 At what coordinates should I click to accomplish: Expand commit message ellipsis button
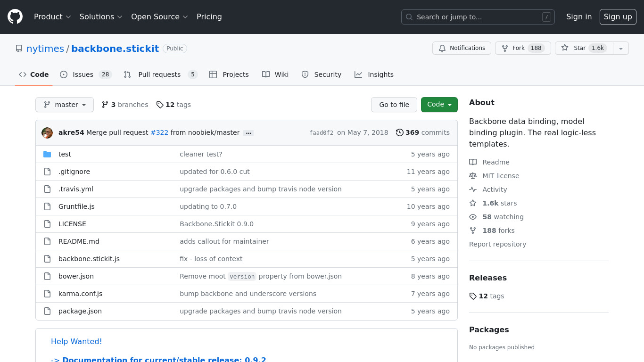[x=248, y=133]
